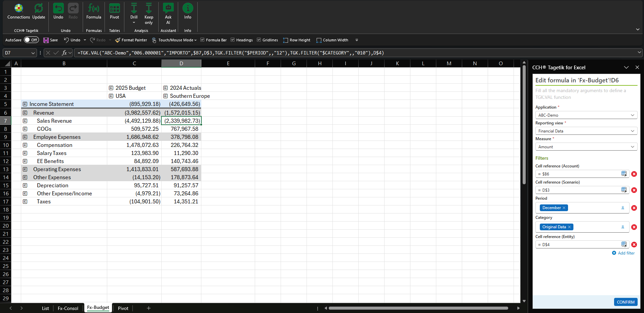Open the Application dropdown showing ABC-Demo
644x313 pixels.
[586, 115]
